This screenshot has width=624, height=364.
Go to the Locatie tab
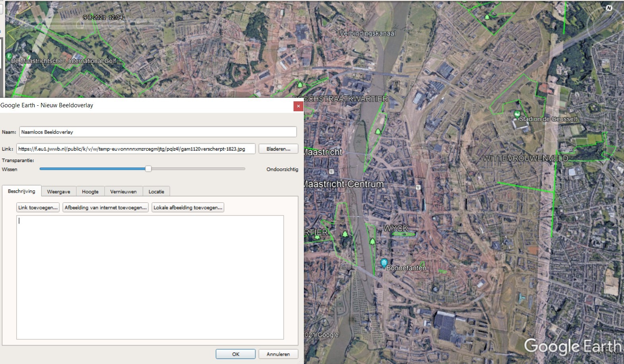coord(156,192)
